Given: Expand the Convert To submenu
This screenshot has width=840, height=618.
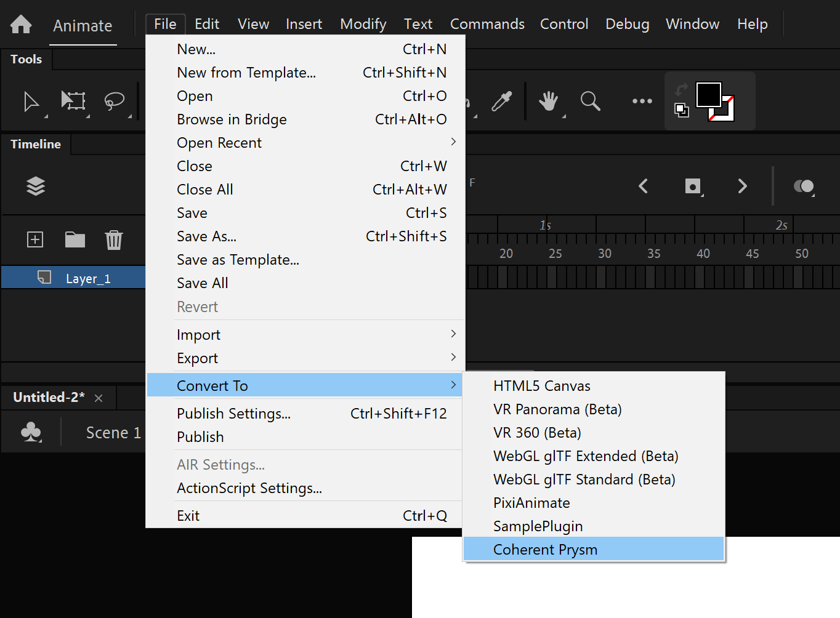Looking at the screenshot, I should point(305,385).
